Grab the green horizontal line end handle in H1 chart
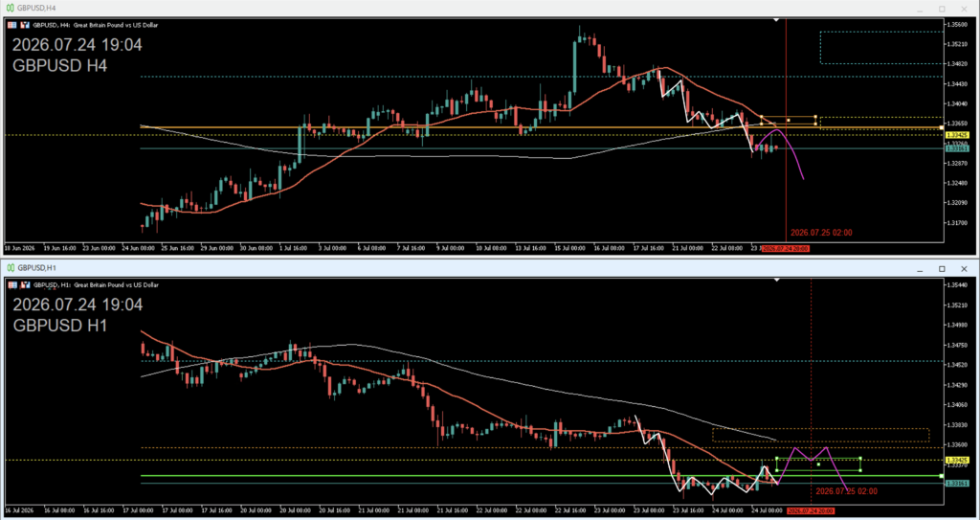980x520 pixels. point(942,476)
